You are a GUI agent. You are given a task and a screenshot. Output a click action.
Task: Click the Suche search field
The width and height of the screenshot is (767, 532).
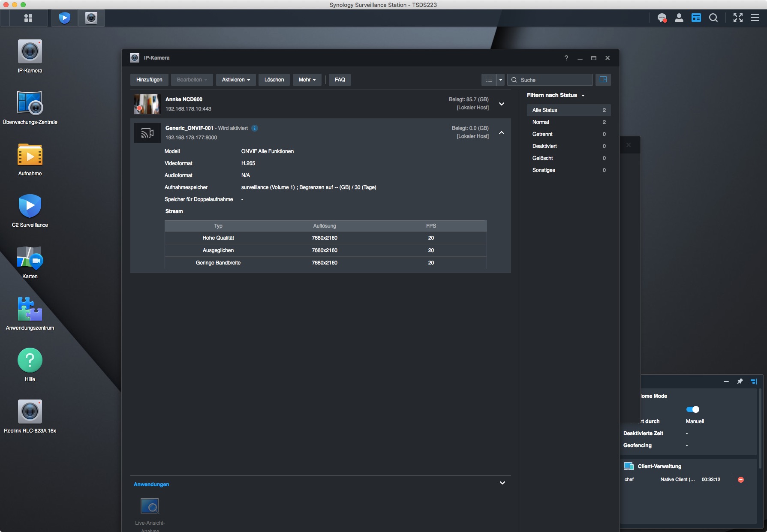coord(550,80)
